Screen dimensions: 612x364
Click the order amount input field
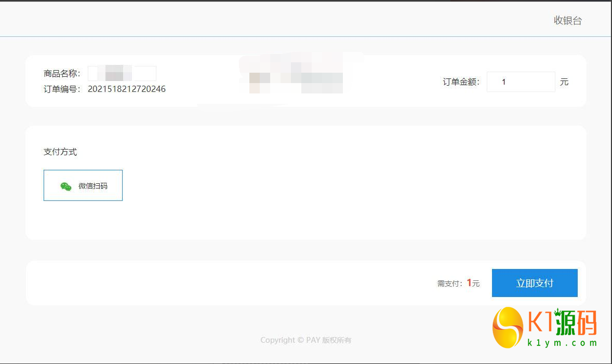point(521,82)
